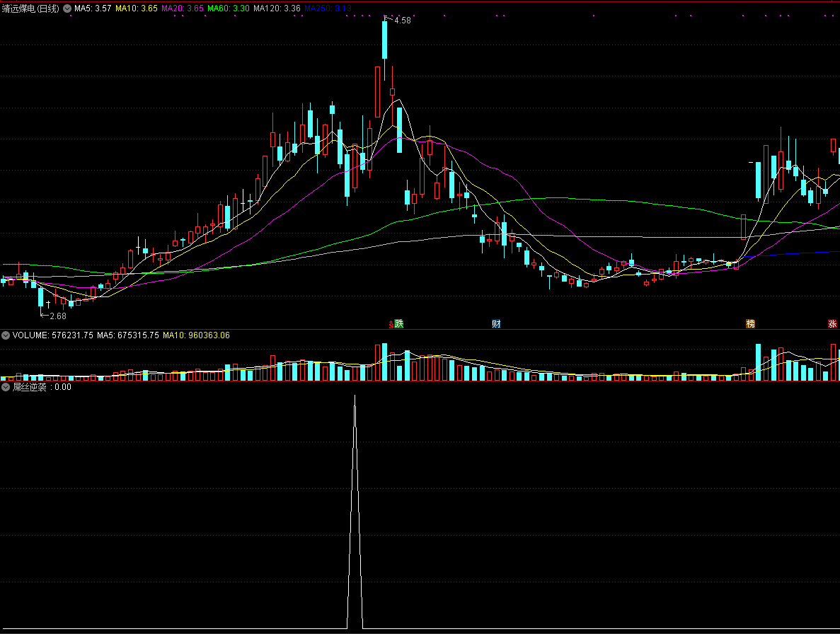Click the volume MA5: 675315.75 readout

(128, 335)
